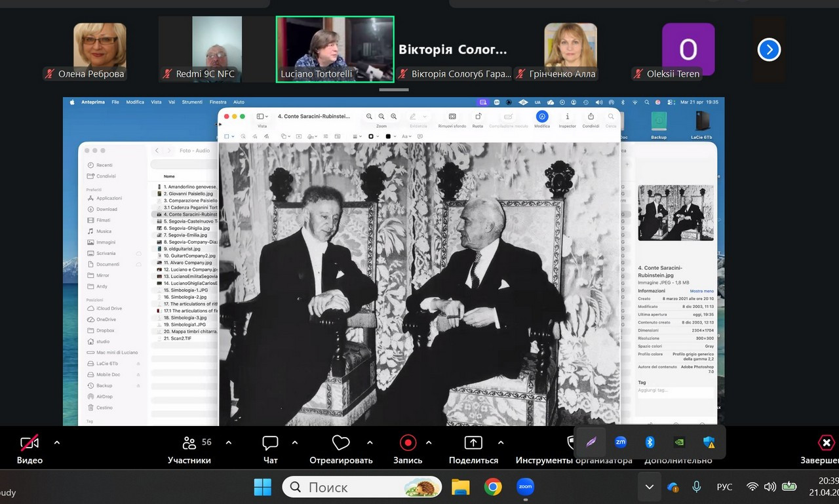Open File Explorer from the taskbar
Screen dimensions: 839x504
pyautogui.click(x=461, y=487)
